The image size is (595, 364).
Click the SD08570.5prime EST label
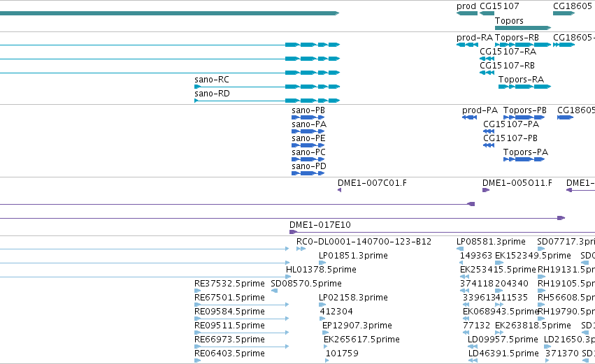coord(306,284)
